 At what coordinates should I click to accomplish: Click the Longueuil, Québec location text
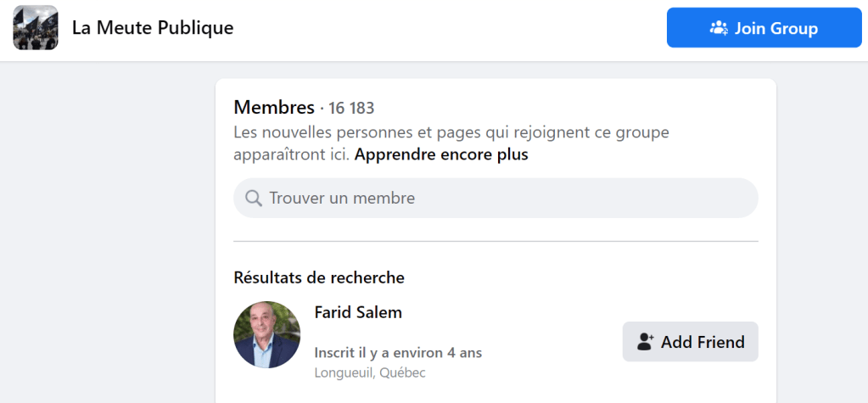pos(370,372)
